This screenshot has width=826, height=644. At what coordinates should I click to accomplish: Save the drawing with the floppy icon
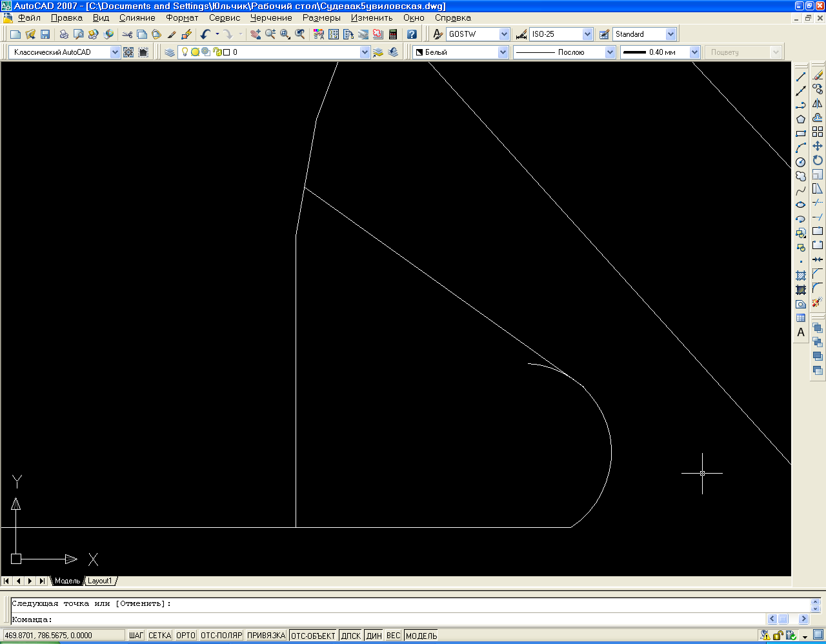[x=45, y=34]
